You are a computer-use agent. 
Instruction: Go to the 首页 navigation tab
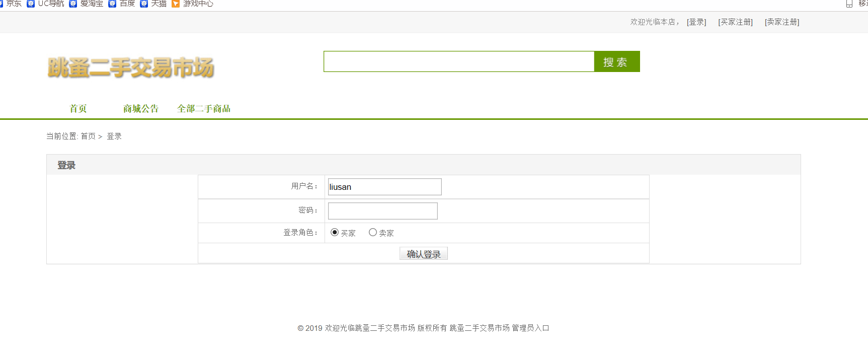(x=78, y=109)
